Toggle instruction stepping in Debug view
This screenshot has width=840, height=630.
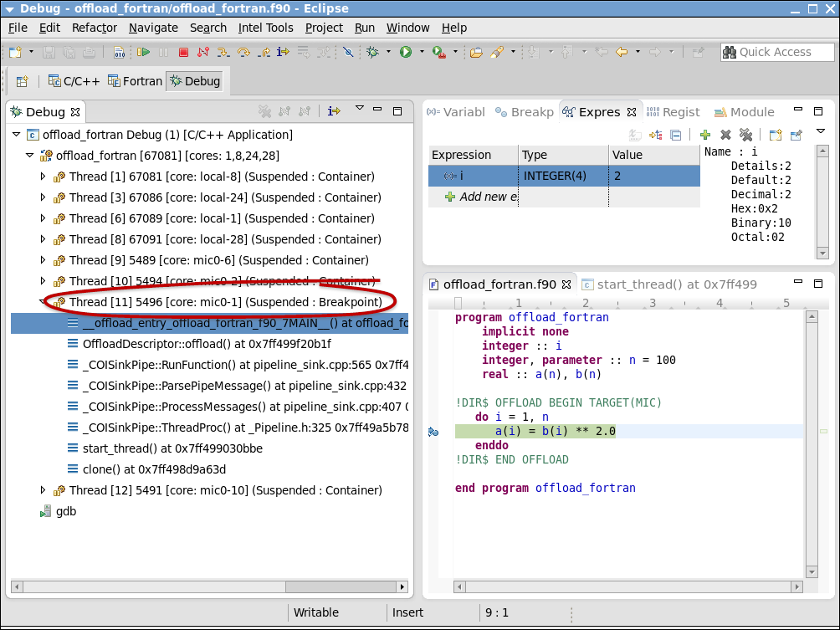(x=334, y=111)
